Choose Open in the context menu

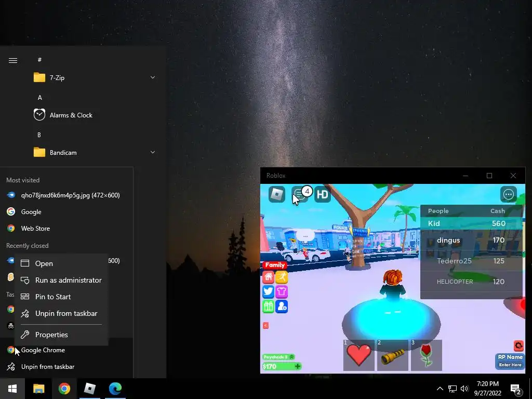pyautogui.click(x=61, y=263)
